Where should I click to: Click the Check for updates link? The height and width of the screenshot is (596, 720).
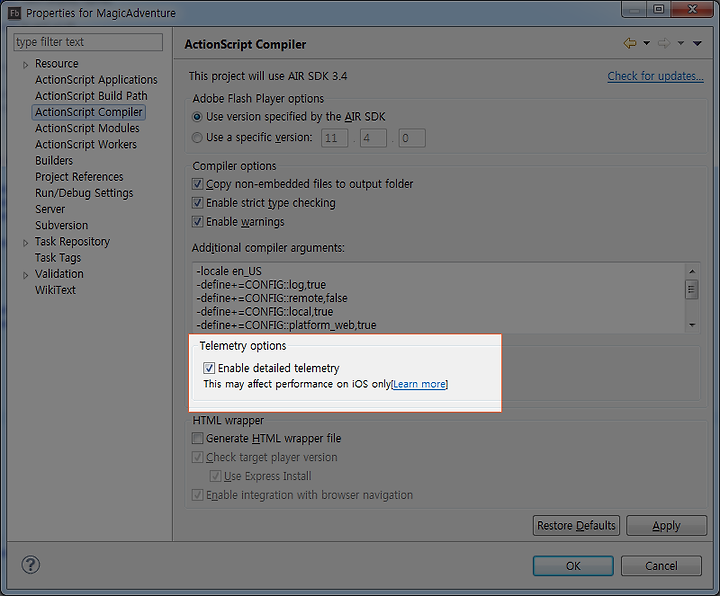tap(655, 76)
